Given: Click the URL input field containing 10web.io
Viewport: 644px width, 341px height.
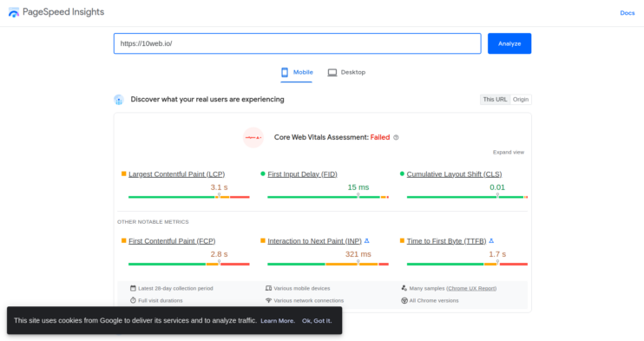Looking at the screenshot, I should (298, 43).
